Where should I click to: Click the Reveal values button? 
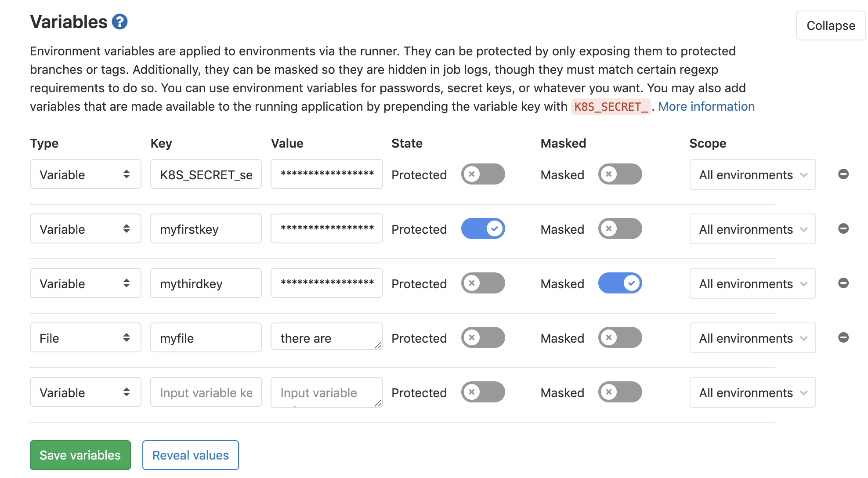(x=191, y=455)
